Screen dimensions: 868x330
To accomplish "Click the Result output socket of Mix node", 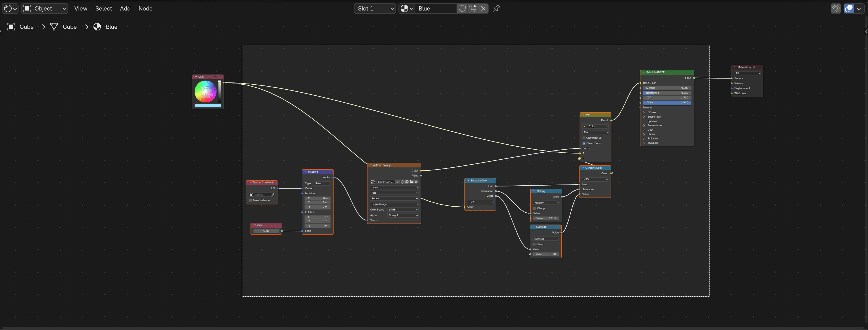I will [x=611, y=120].
